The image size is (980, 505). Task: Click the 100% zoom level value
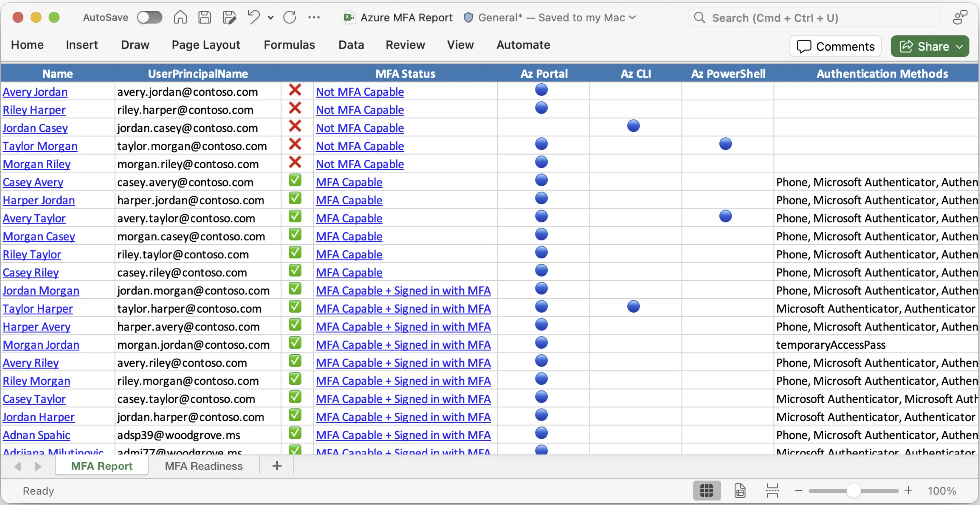coord(942,491)
